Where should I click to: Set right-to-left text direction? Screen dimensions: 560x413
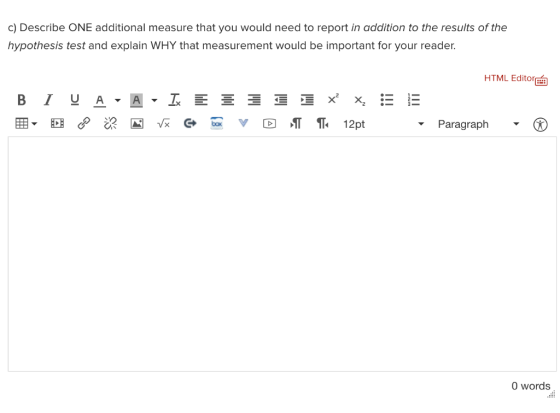click(322, 124)
